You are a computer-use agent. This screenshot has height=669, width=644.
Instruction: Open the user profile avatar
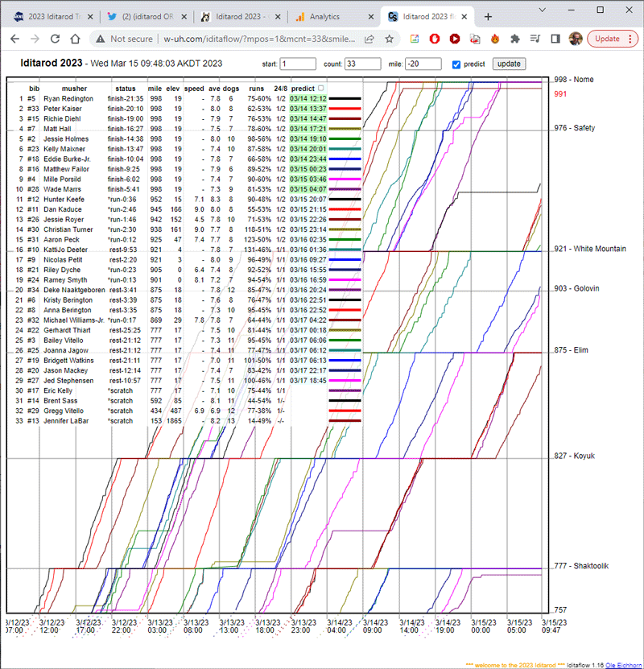576,39
